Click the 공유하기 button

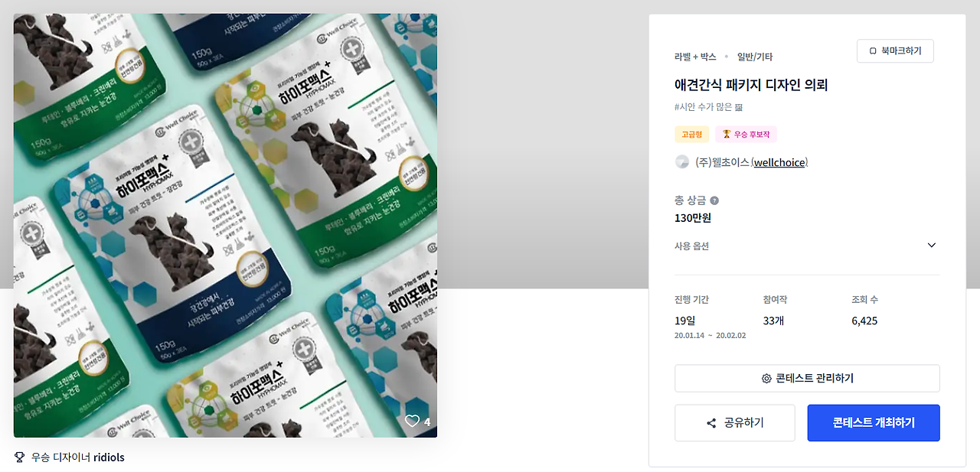pyautogui.click(x=735, y=423)
